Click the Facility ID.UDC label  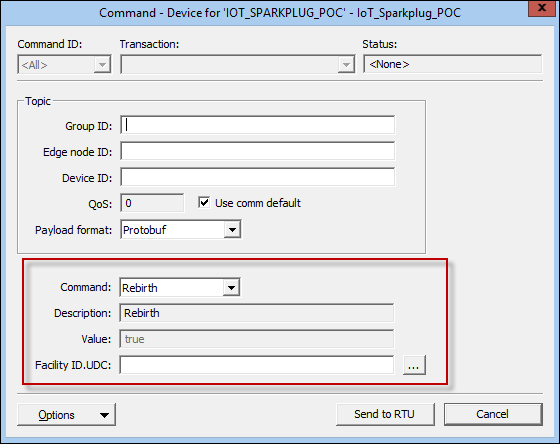point(73,365)
